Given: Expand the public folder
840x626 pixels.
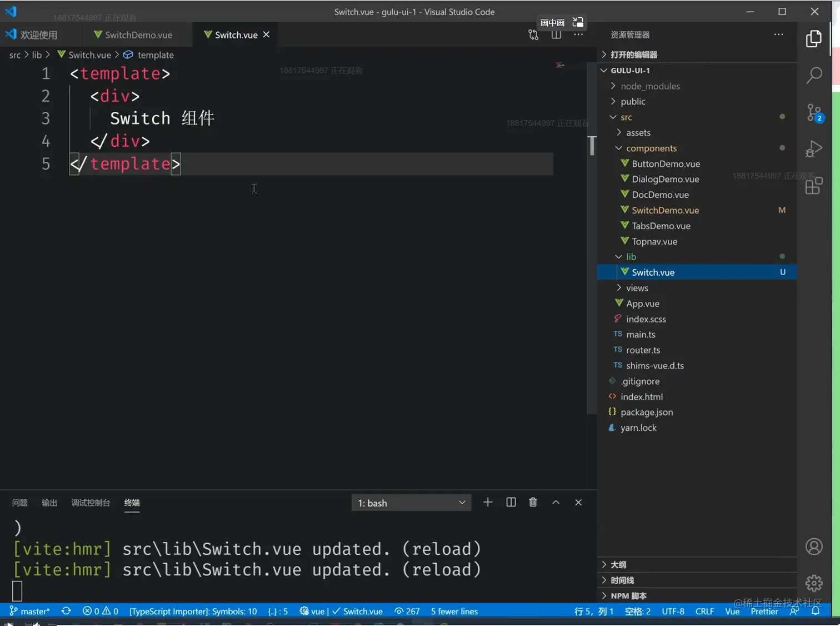Looking at the screenshot, I should [x=633, y=102].
